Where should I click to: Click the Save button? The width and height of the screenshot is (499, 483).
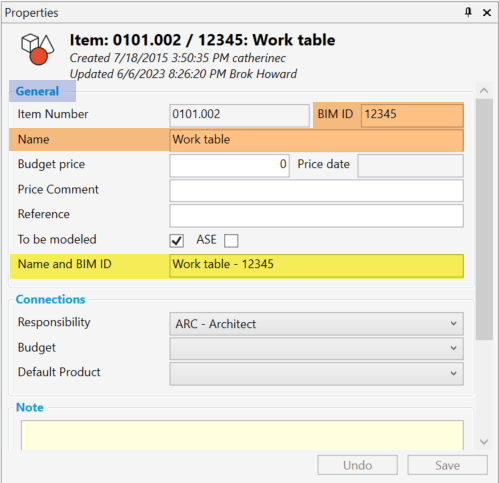(447, 465)
